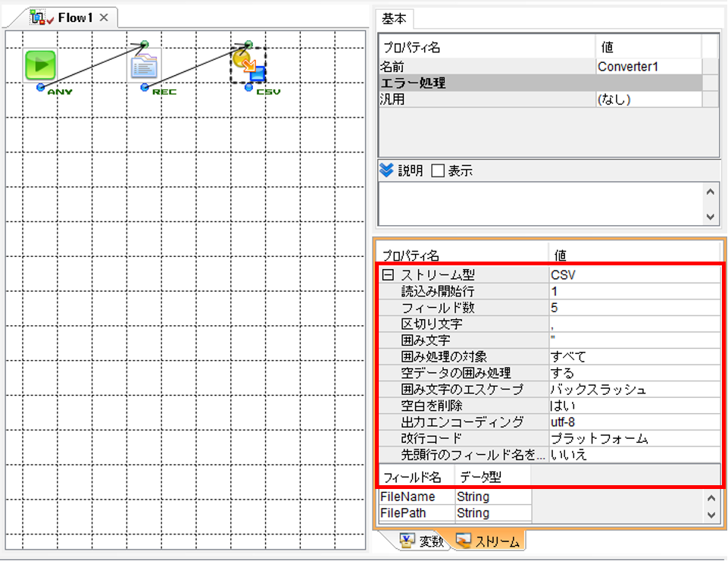Image resolution: width=728 pixels, height=561 pixels.
Task: Click the blue CSV output connector
Action: [248, 87]
